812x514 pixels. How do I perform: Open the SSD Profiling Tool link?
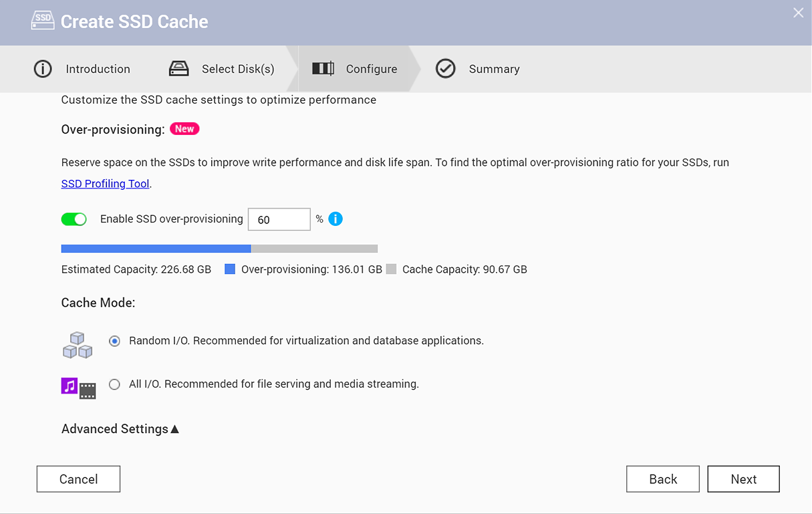[105, 184]
